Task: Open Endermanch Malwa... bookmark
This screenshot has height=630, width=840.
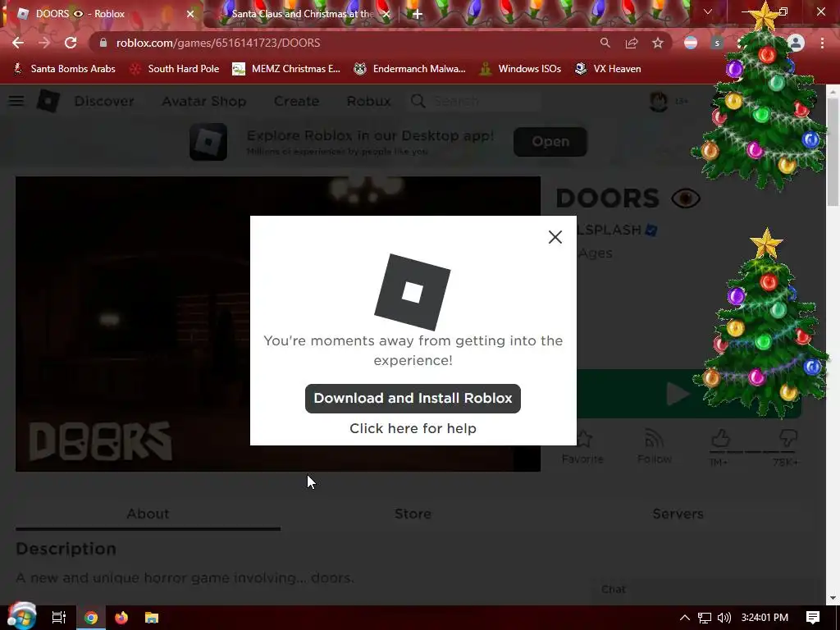Action: point(410,69)
